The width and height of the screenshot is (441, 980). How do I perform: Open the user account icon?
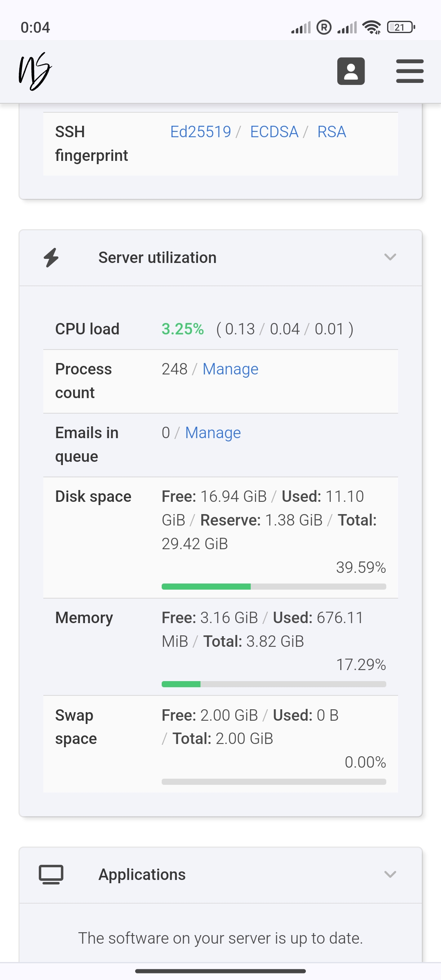[351, 71]
